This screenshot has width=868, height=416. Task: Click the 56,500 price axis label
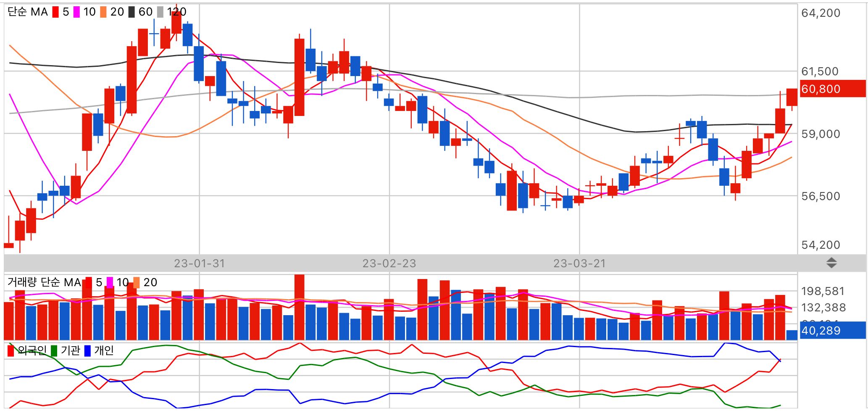[821, 196]
